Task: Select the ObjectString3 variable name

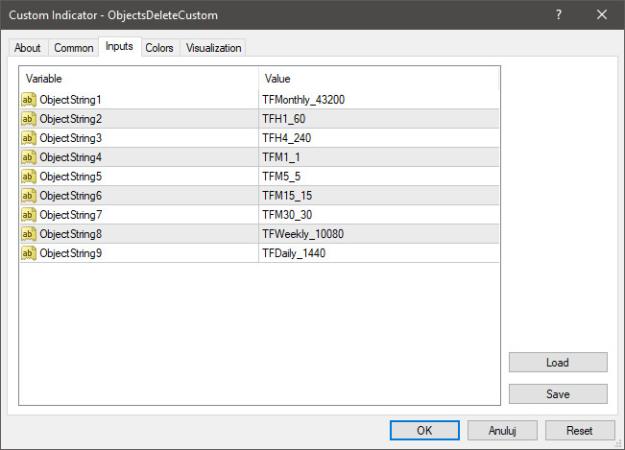Action: (x=71, y=138)
